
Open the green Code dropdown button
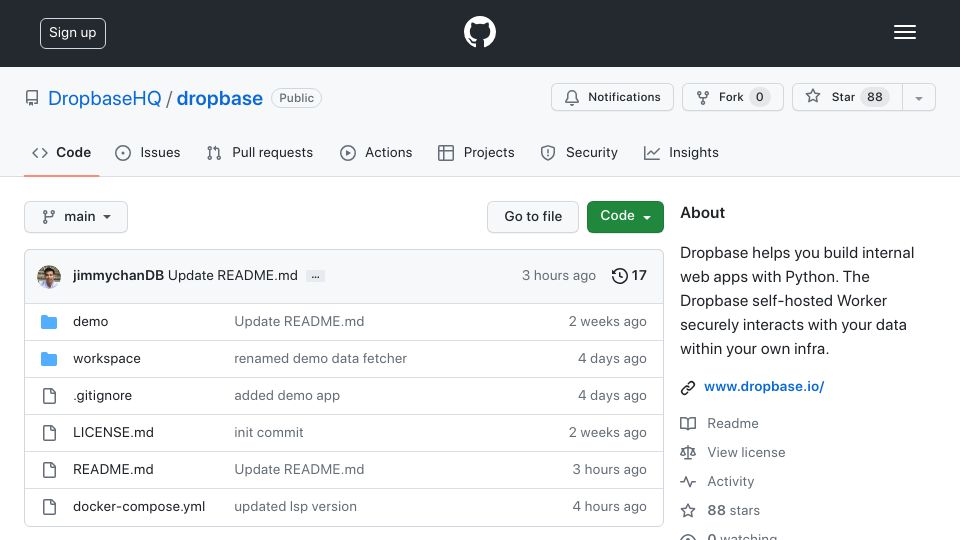tap(625, 217)
